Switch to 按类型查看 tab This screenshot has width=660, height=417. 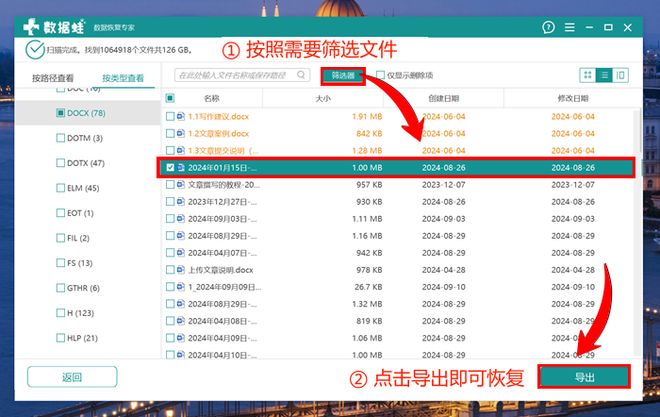[x=122, y=78]
